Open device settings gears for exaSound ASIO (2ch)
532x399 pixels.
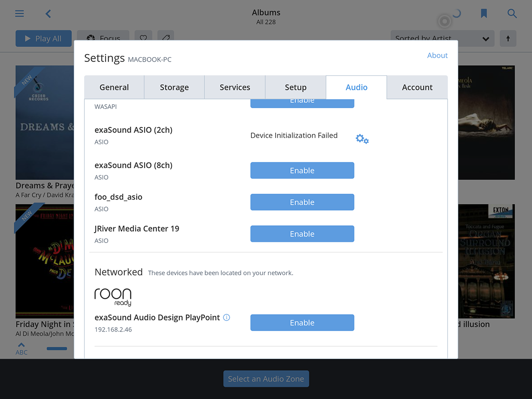click(x=362, y=139)
